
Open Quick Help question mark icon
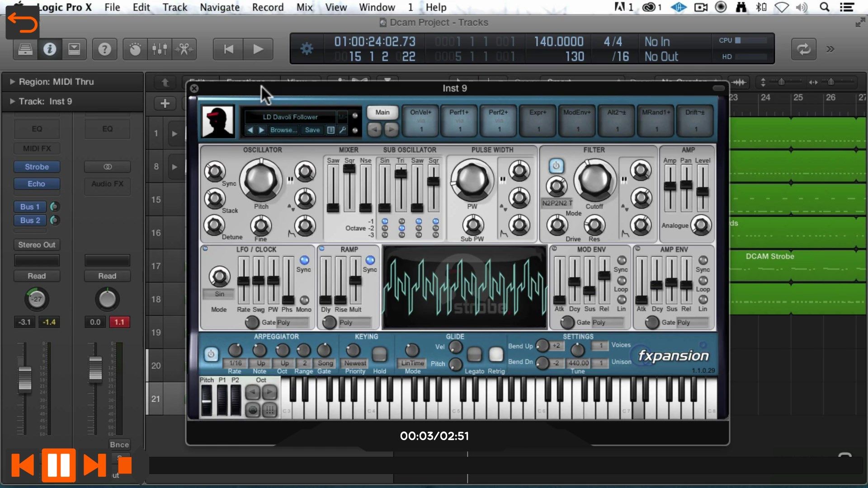[x=104, y=49]
